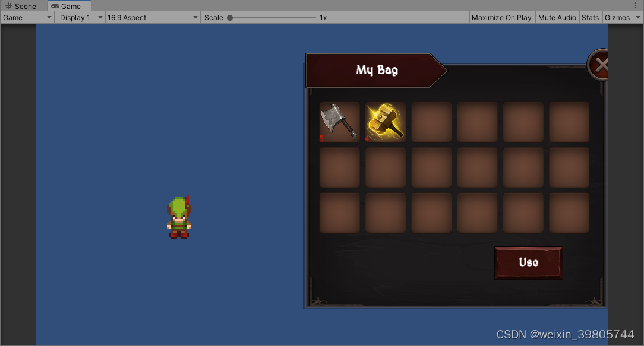This screenshot has width=644, height=346.
Task: Toggle Maximize On Play
Action: pyautogui.click(x=501, y=18)
